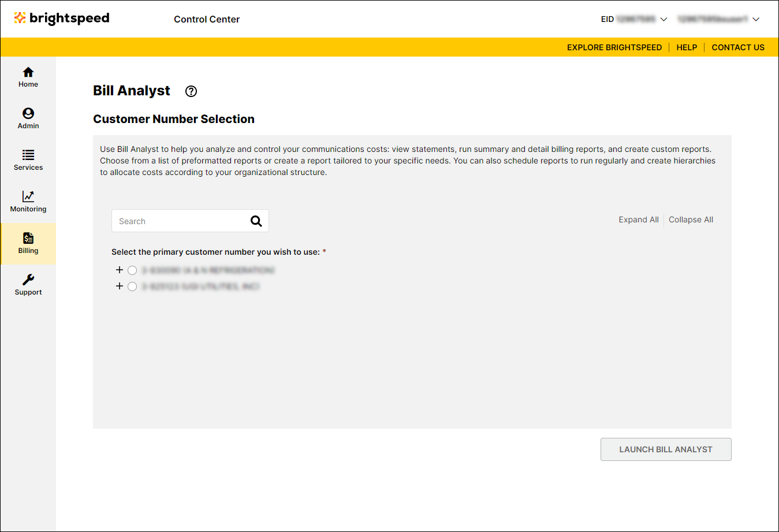The image size is (779, 532).
Task: Select the second customer number radio button
Action: tap(132, 287)
